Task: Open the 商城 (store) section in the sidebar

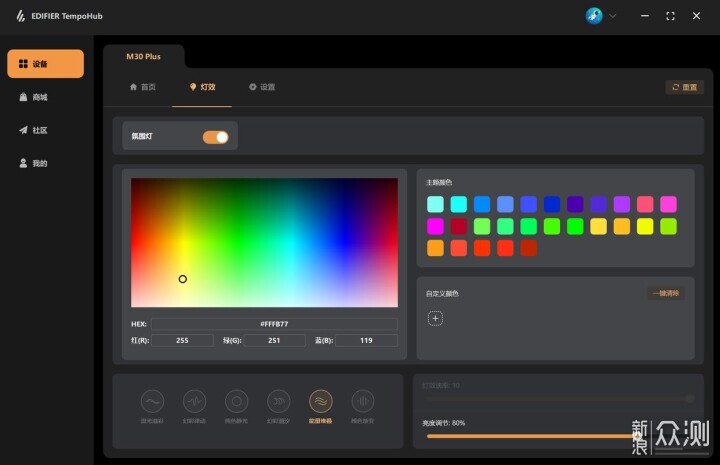Action: pyautogui.click(x=34, y=97)
